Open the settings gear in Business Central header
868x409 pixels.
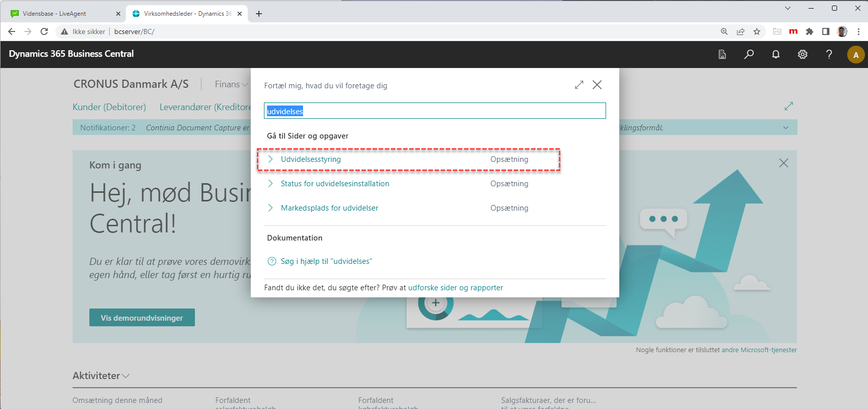tap(803, 54)
